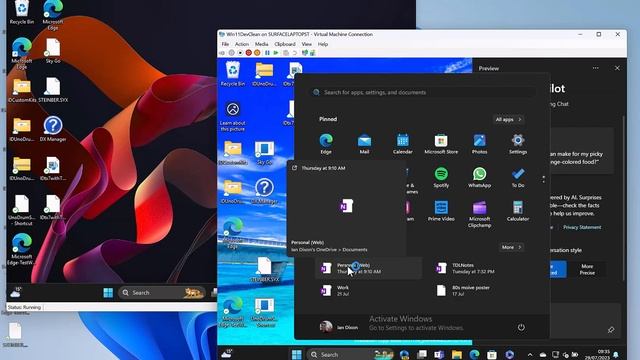Open recommended Personal (Web) OneNote file

click(368, 268)
